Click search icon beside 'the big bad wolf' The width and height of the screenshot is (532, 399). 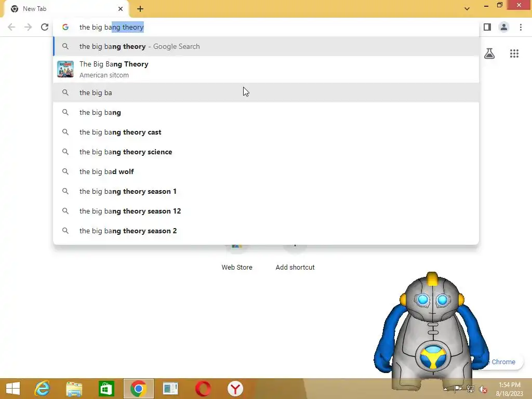(65, 171)
